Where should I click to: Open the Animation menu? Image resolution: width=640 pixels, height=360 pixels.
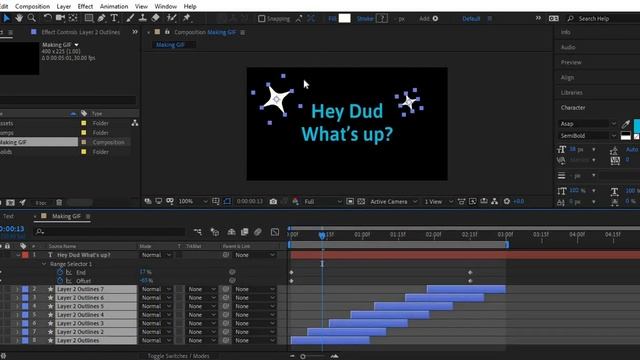[x=114, y=7]
